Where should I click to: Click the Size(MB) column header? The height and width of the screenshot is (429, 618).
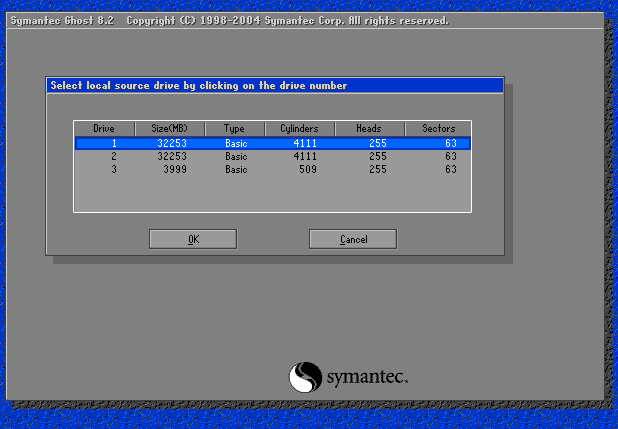tap(169, 129)
